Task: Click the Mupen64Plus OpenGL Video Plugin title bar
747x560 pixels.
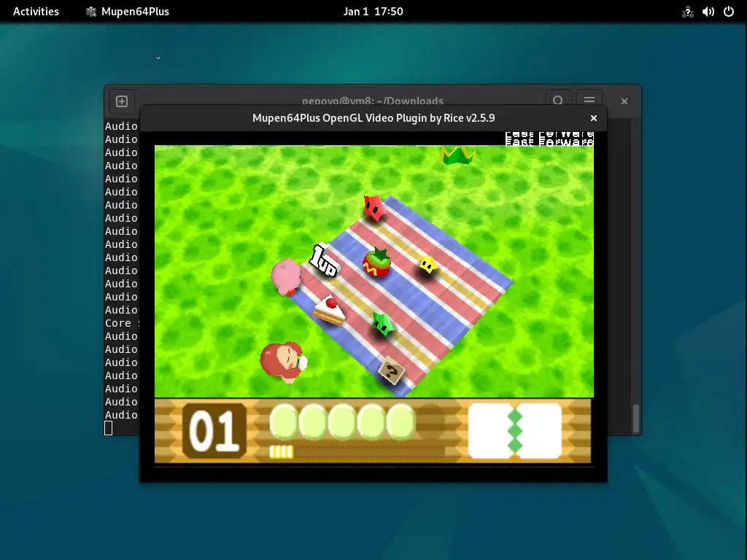Action: [x=373, y=118]
